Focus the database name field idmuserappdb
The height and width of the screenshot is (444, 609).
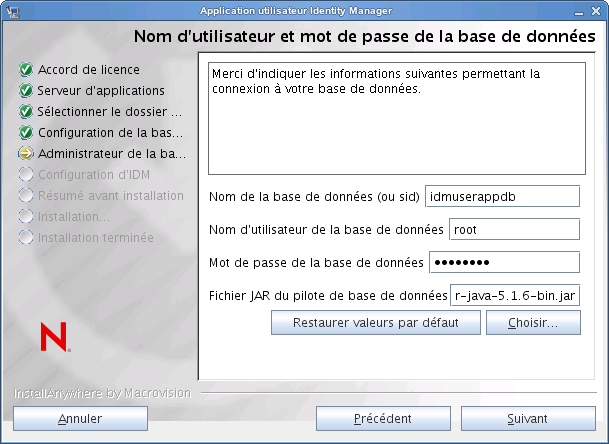tap(503, 197)
